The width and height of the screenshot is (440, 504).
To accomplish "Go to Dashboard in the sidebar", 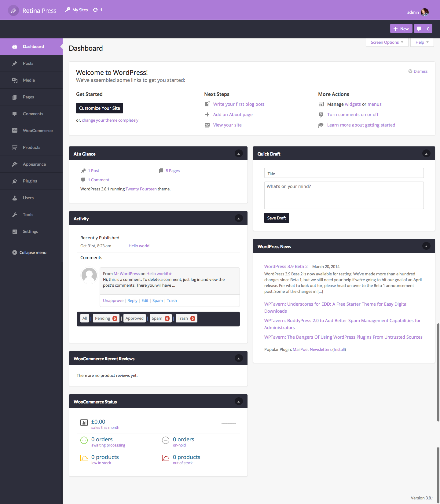I will 31,46.
